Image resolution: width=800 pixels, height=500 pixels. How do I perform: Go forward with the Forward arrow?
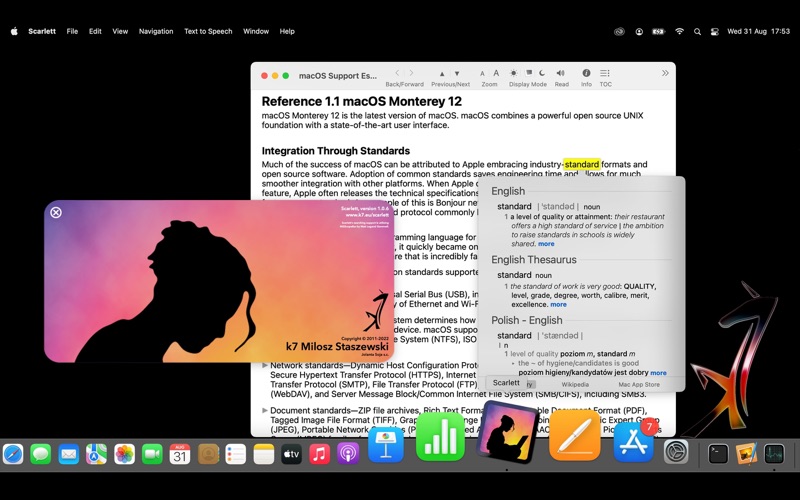[x=411, y=73]
